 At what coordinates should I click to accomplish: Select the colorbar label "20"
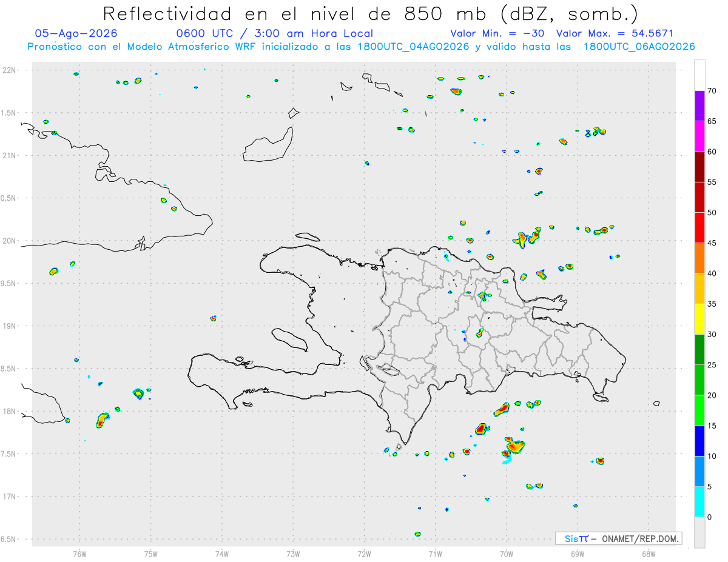coord(712,395)
